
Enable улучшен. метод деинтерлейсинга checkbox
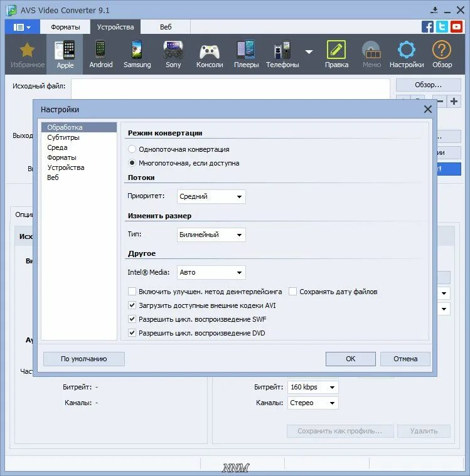(x=132, y=292)
